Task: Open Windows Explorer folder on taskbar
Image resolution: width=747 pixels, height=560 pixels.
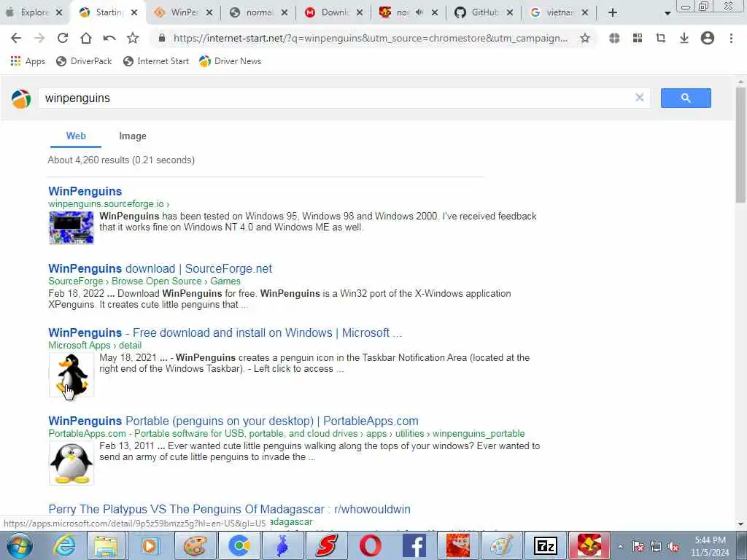Action: coord(106,545)
